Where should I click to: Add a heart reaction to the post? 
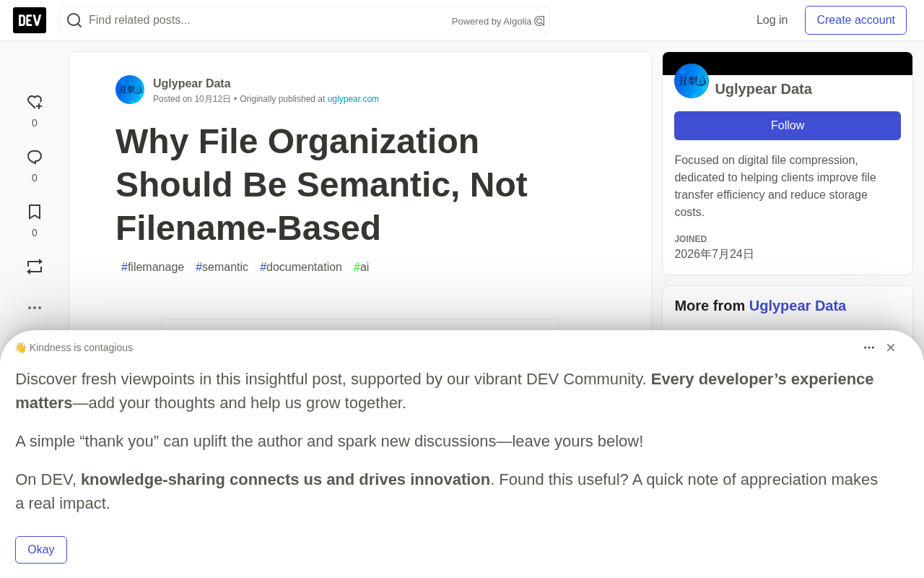[x=35, y=103]
